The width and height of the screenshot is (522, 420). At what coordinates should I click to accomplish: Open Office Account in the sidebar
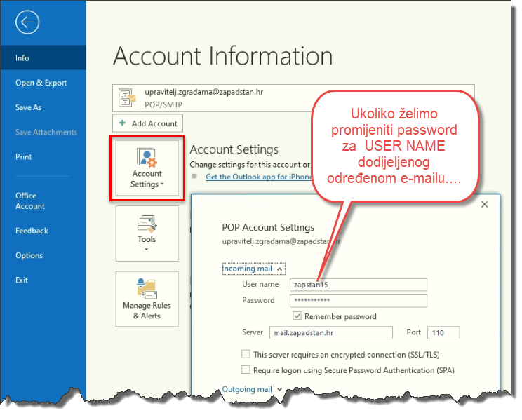(x=30, y=201)
